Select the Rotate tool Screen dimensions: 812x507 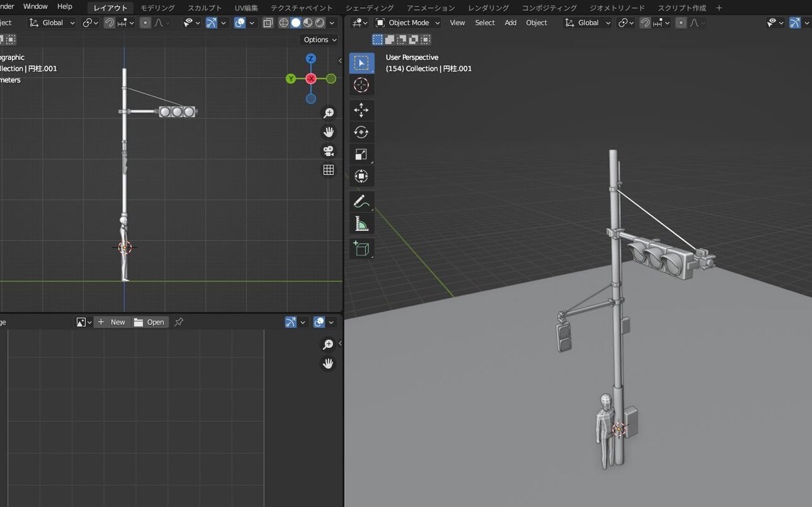click(361, 132)
